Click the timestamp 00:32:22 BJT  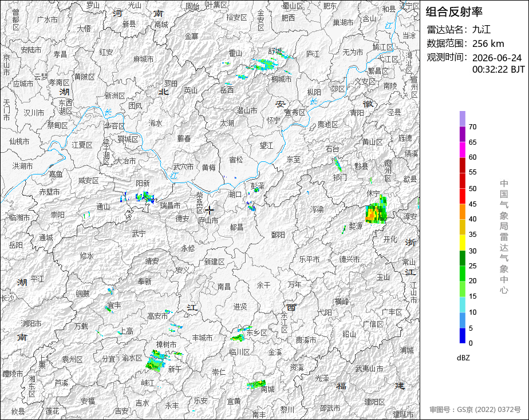coord(498,69)
